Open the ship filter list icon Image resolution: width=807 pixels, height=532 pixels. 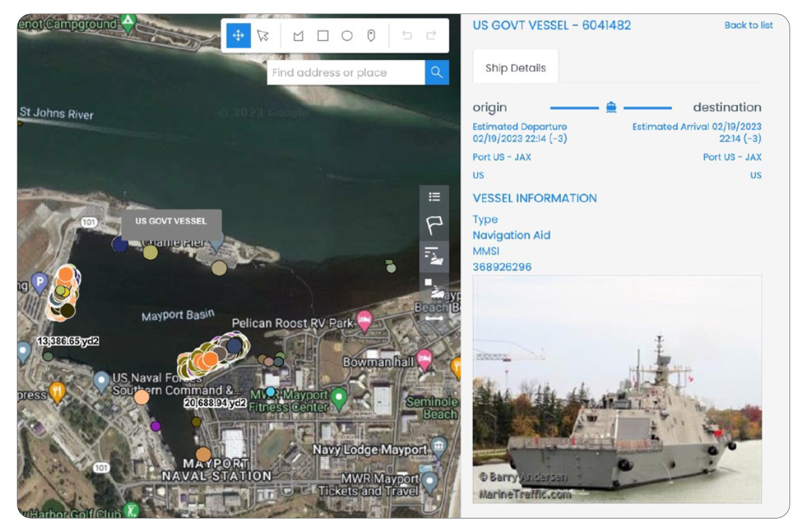434,255
